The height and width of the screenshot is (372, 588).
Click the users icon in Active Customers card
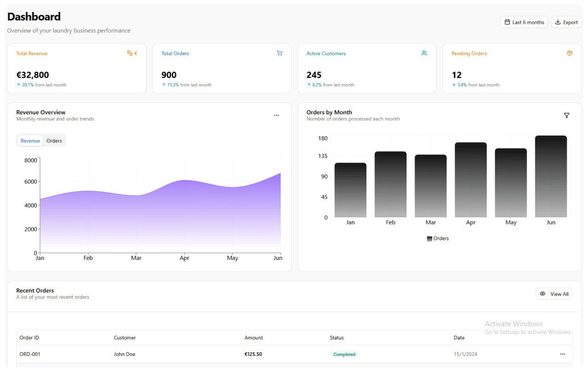[424, 53]
